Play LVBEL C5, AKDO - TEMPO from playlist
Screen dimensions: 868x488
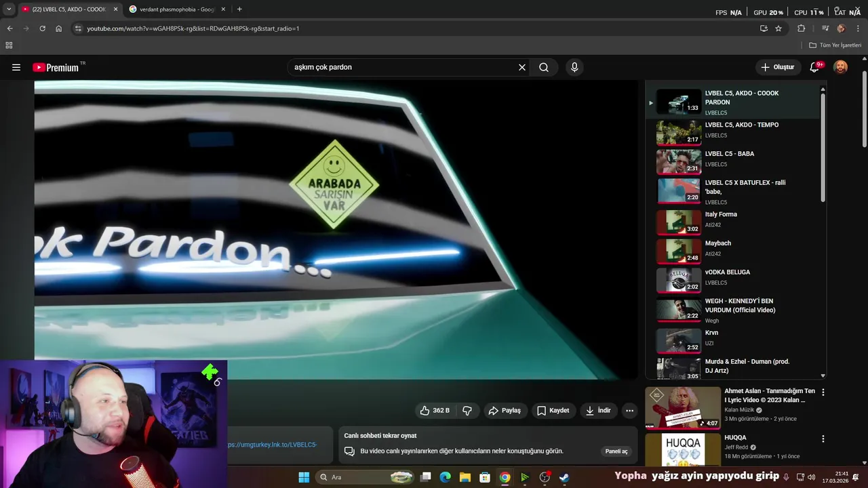coord(733,132)
